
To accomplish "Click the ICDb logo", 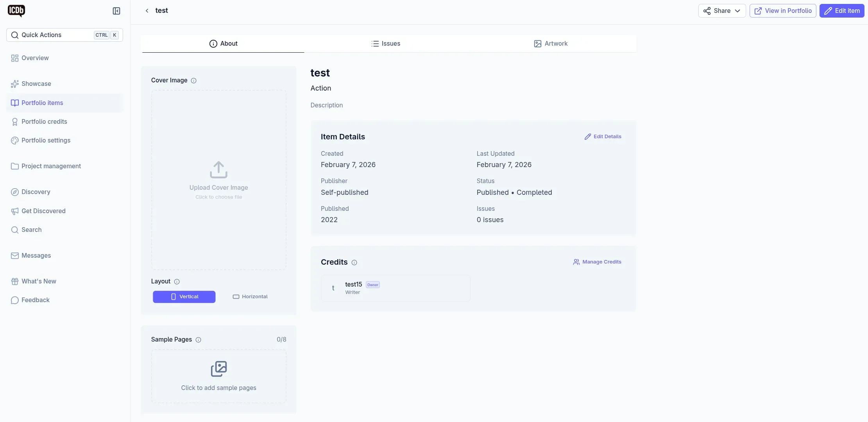I will [16, 11].
